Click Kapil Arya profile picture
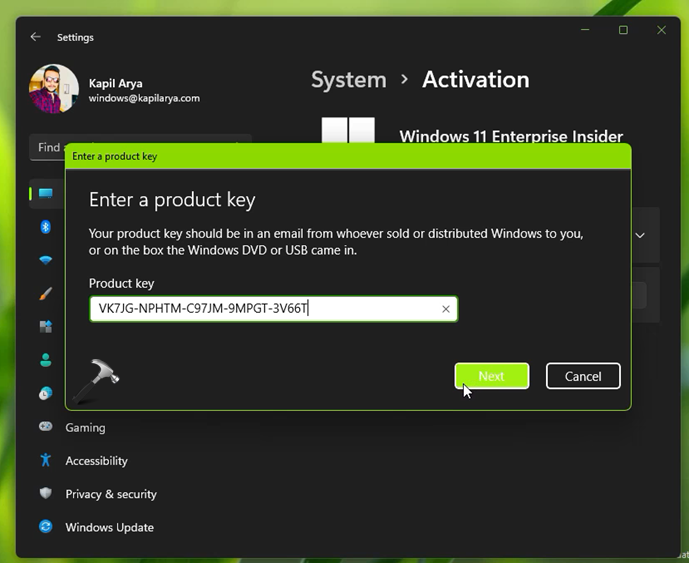Image resolution: width=689 pixels, height=563 pixels. [x=54, y=89]
